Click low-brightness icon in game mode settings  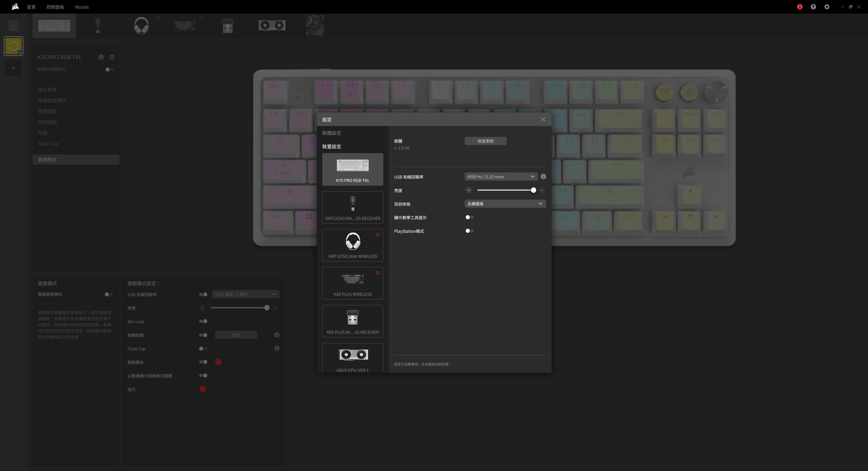[202, 308]
